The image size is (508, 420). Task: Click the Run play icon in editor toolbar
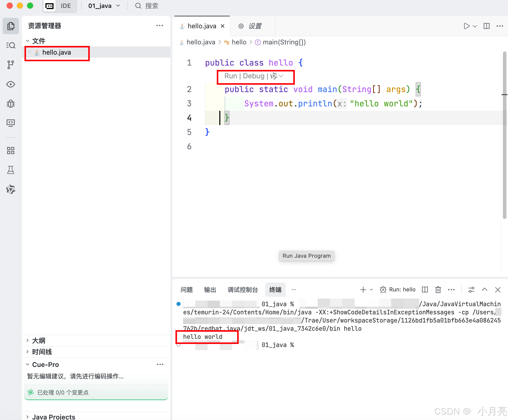coord(466,26)
